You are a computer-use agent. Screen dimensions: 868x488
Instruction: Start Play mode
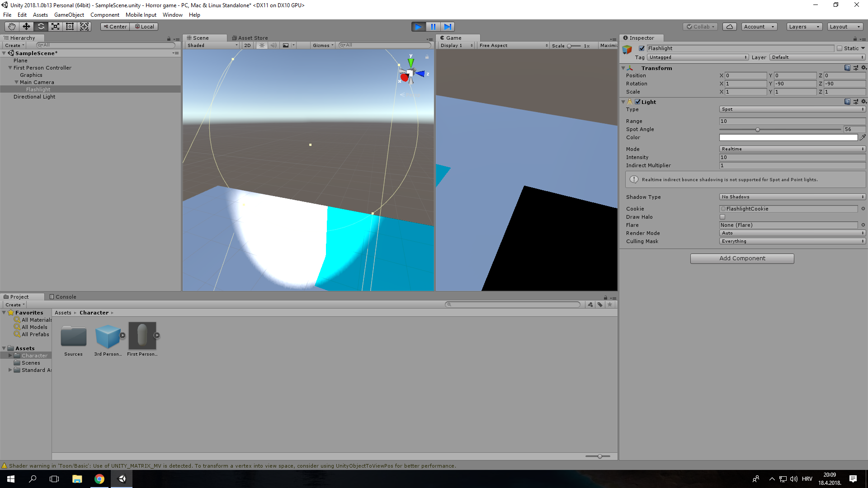(x=418, y=27)
